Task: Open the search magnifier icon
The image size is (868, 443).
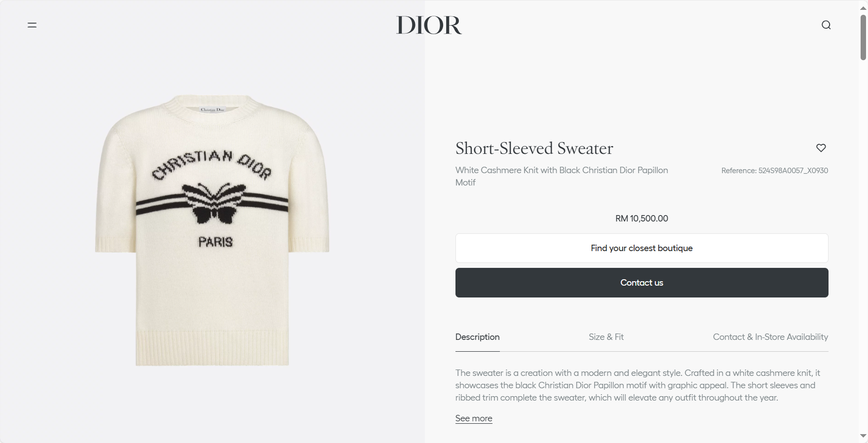Action: point(826,25)
